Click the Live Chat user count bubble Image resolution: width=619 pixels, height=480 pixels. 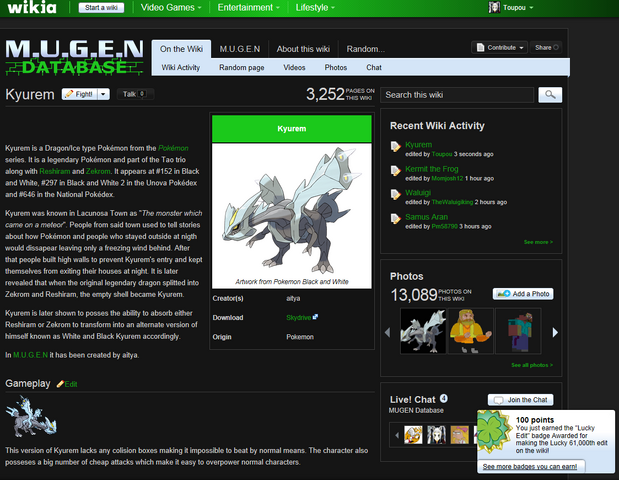[444, 399]
